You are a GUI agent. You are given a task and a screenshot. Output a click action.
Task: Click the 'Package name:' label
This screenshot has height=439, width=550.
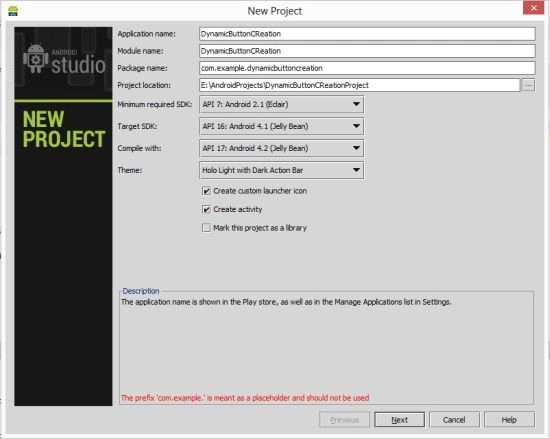pyautogui.click(x=142, y=68)
